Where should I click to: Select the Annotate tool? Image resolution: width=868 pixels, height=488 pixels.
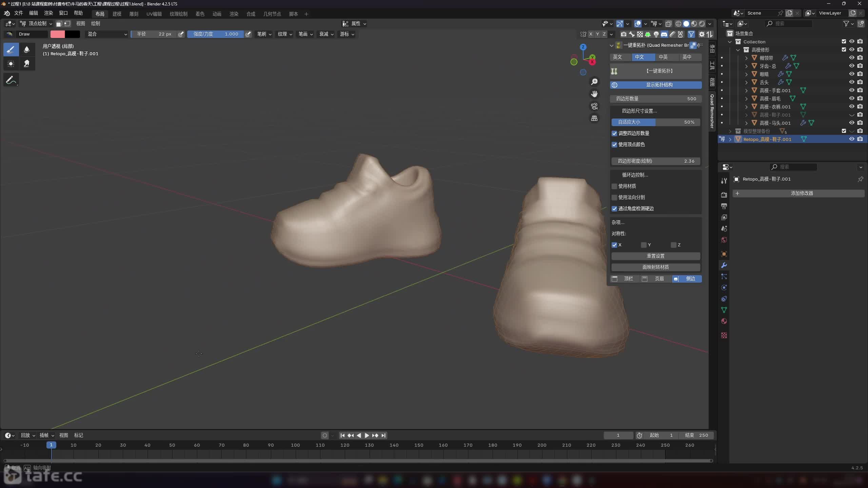pyautogui.click(x=11, y=80)
